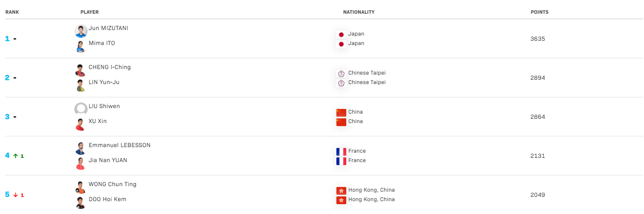Viewport: 644px width, 214px height.
Task: Open Lin Yun-Ju's player profile link
Action: (x=104, y=82)
